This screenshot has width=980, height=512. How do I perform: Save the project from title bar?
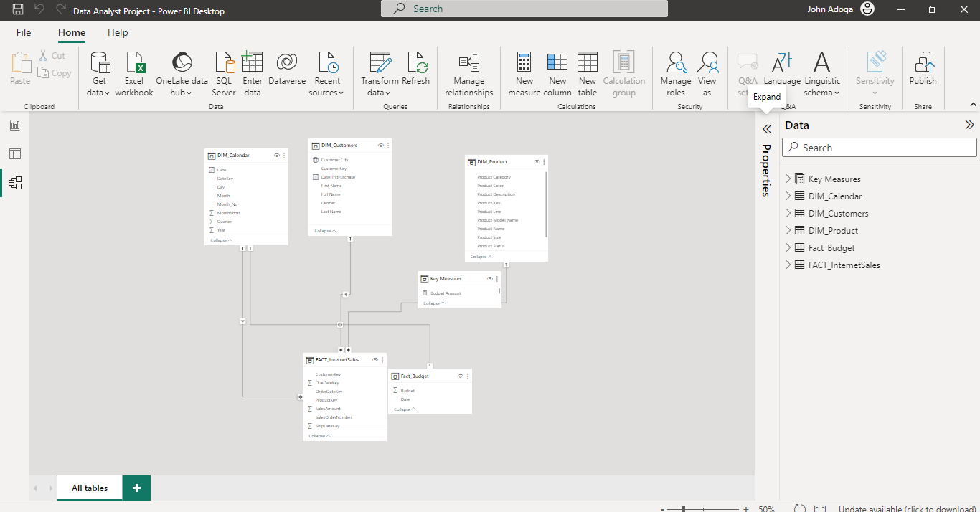tap(18, 10)
